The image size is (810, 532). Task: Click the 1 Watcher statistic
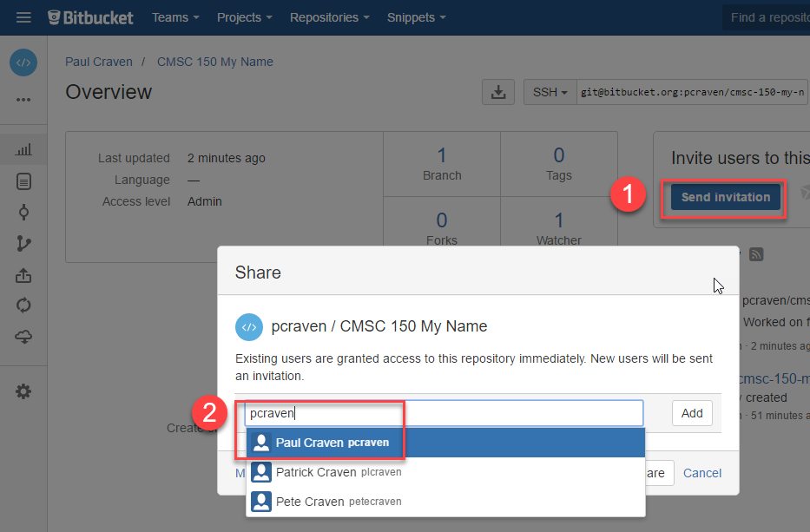559,229
